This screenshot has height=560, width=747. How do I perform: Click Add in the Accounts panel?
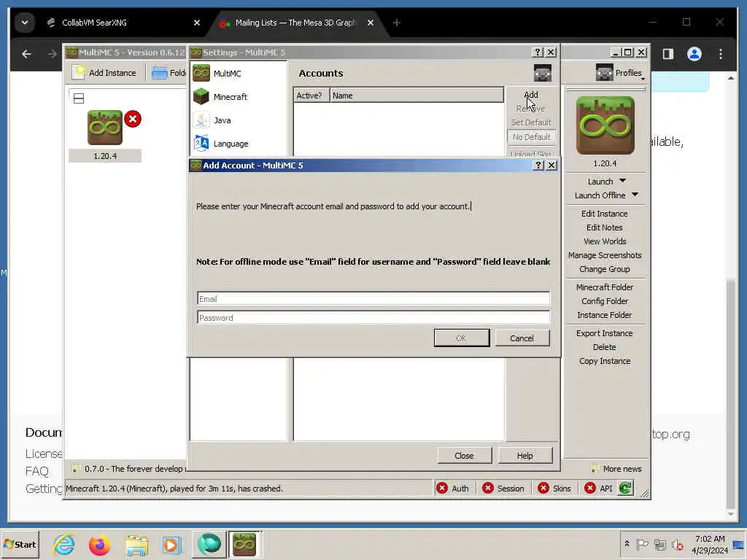[x=531, y=95]
